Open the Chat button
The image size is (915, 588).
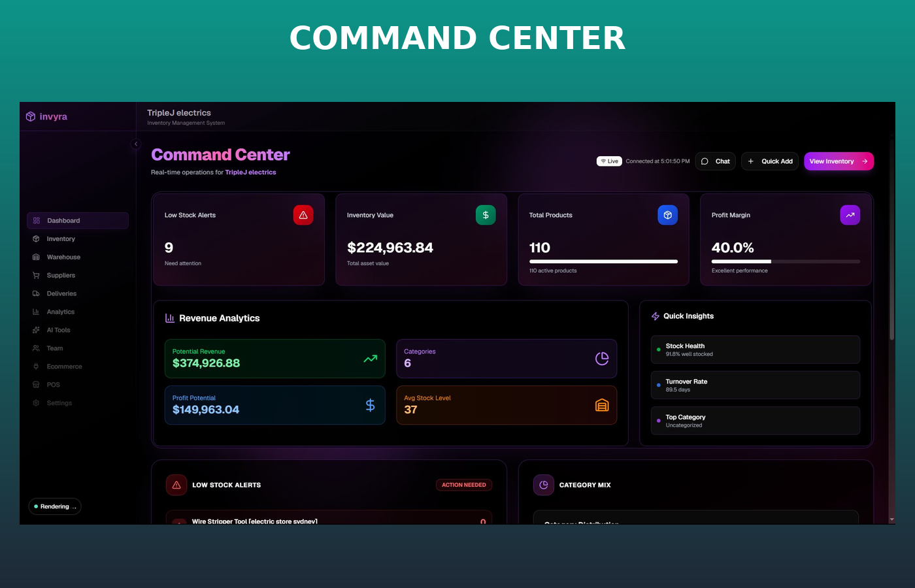click(x=716, y=161)
